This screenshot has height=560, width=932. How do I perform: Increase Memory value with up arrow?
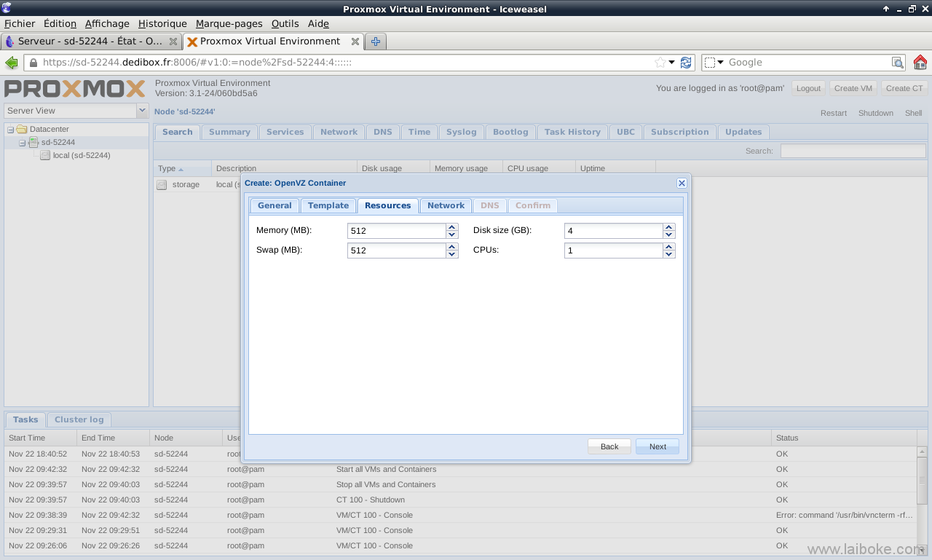tap(452, 227)
